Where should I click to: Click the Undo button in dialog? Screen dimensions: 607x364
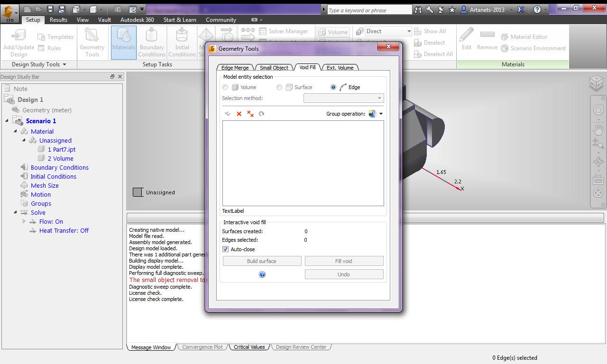pyautogui.click(x=344, y=274)
